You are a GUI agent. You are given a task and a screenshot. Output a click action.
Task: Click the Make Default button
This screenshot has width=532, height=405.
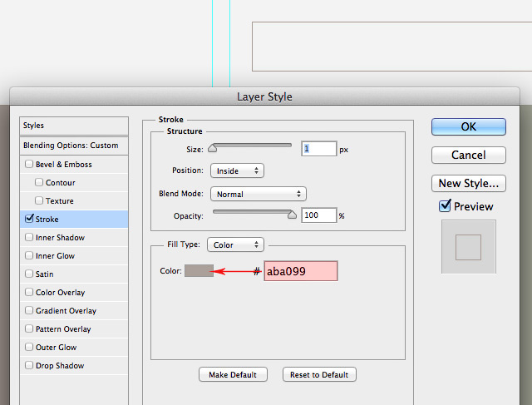coord(233,374)
